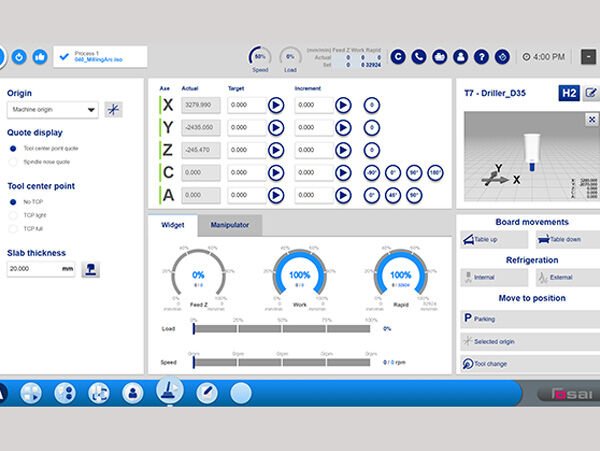Switch to the Manipulator tab
Viewport: 600px width, 451px height.
[229, 225]
